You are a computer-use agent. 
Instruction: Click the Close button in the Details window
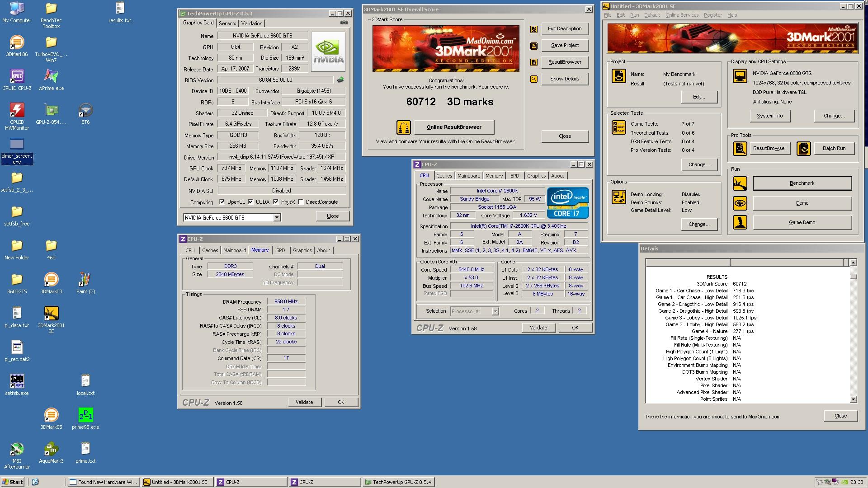pyautogui.click(x=840, y=416)
